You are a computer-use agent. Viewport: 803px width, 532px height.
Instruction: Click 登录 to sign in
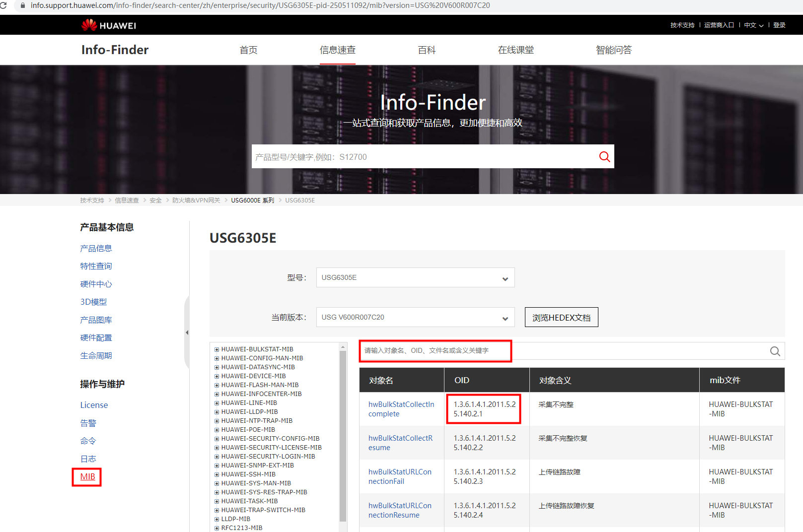779,25
